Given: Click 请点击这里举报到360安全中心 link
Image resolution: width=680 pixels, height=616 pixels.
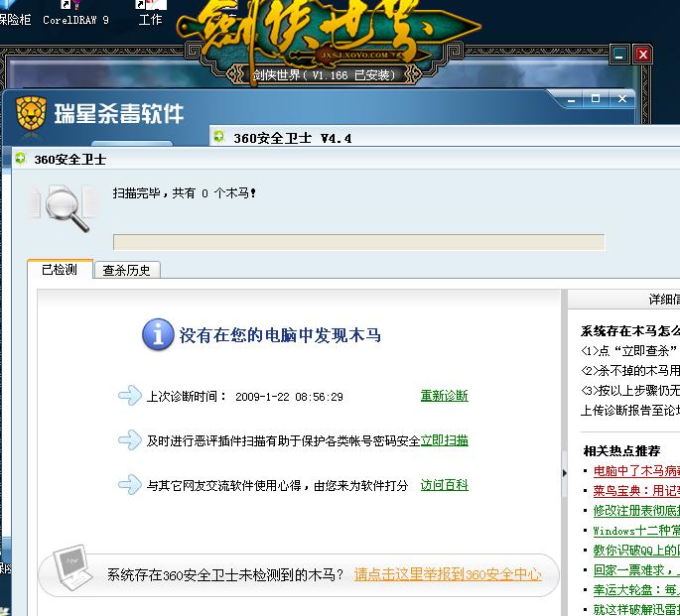Looking at the screenshot, I should tap(448, 575).
